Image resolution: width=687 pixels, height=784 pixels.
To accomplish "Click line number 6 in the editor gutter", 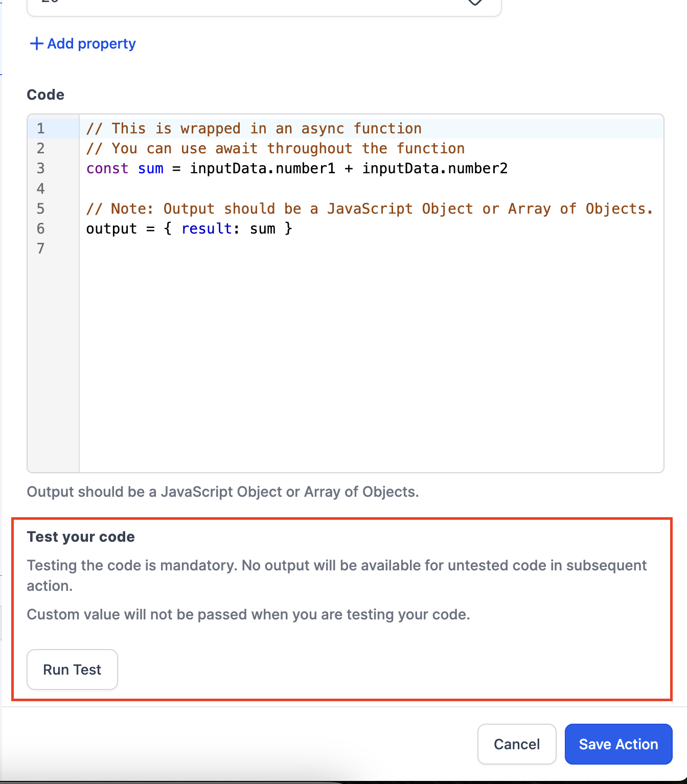I will point(41,228).
